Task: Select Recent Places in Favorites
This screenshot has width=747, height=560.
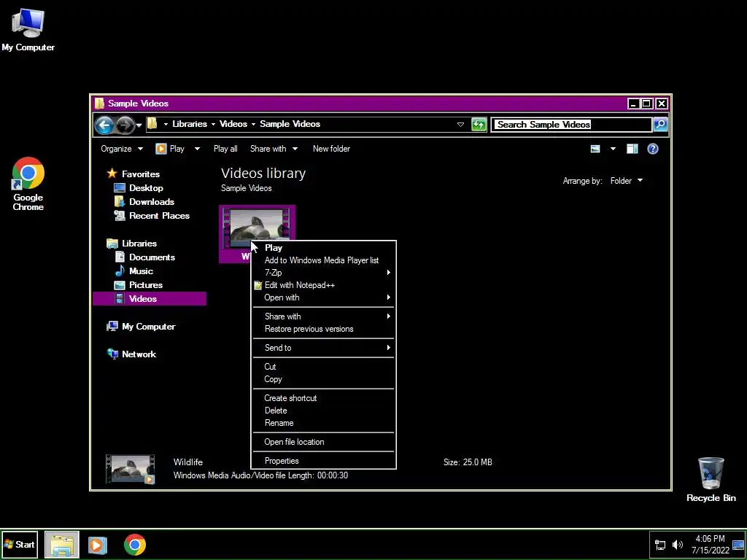Action: tap(152, 216)
